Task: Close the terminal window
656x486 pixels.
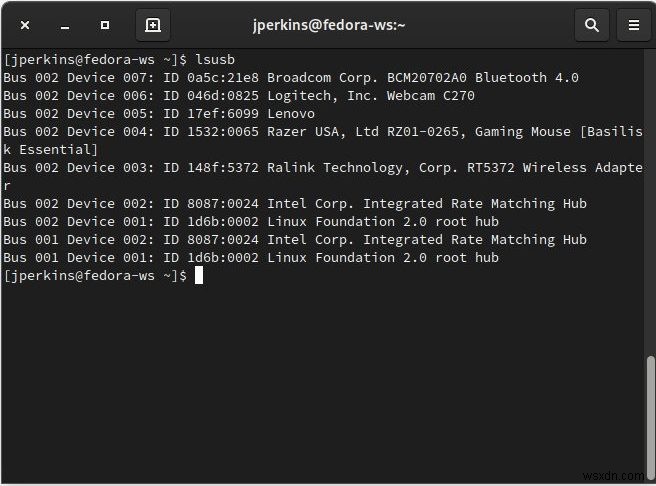Action: [x=25, y=25]
